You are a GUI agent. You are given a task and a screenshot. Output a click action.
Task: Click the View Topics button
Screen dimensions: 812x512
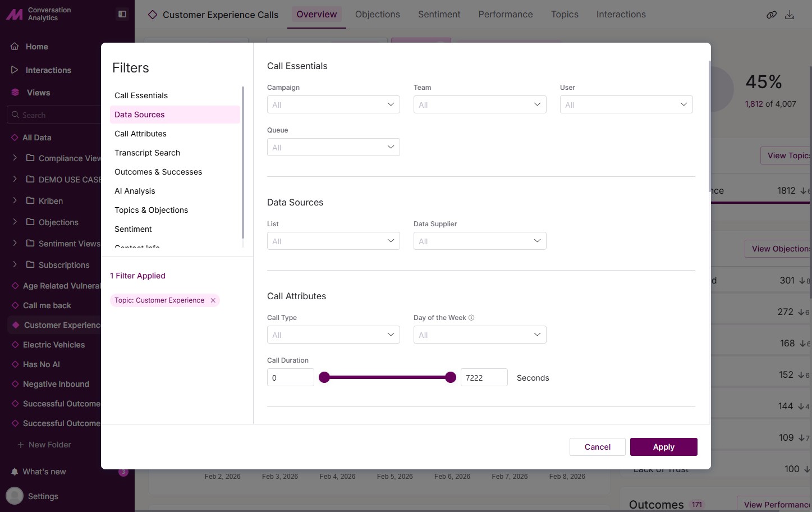pyautogui.click(x=786, y=156)
